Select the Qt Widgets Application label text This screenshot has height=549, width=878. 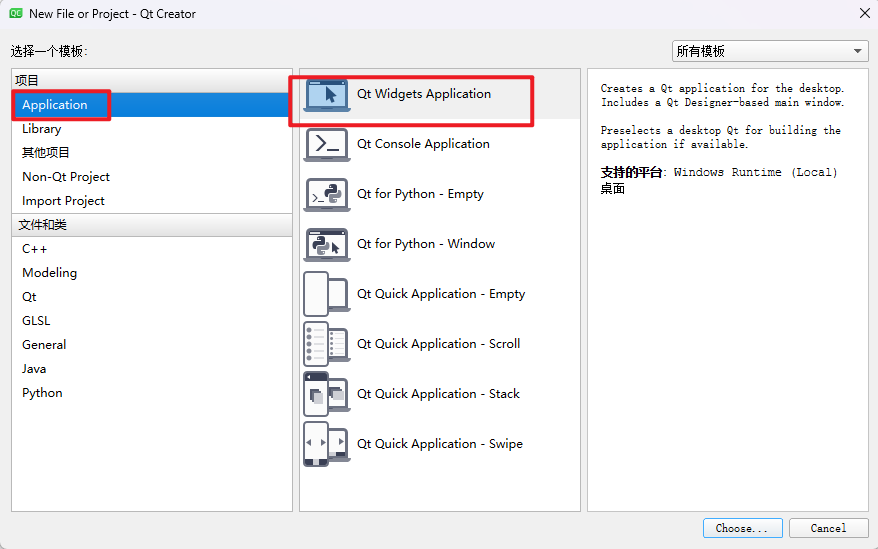tap(424, 94)
